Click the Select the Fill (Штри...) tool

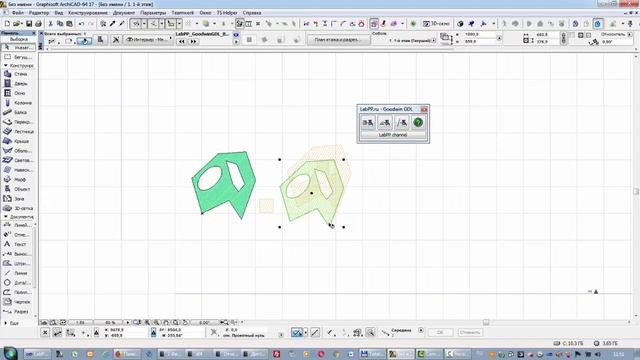click(x=18, y=263)
